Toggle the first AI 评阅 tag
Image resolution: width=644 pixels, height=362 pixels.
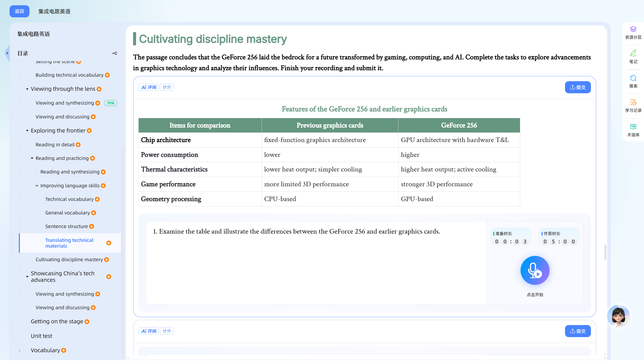(149, 87)
